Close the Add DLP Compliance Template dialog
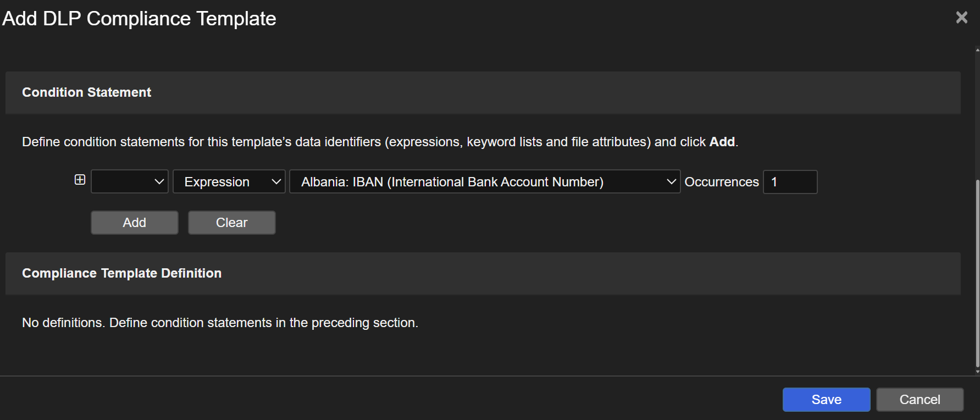The image size is (980, 420). 961,18
